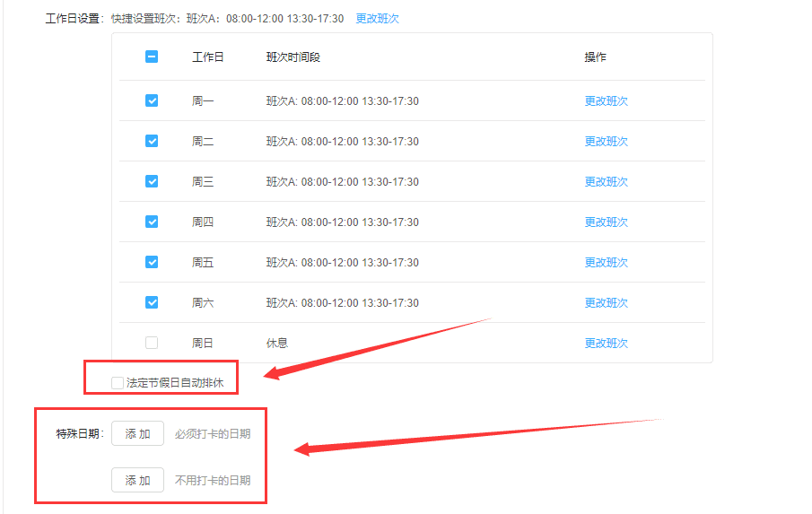
Task: Select the 工作日 column header
Action: [x=207, y=57]
